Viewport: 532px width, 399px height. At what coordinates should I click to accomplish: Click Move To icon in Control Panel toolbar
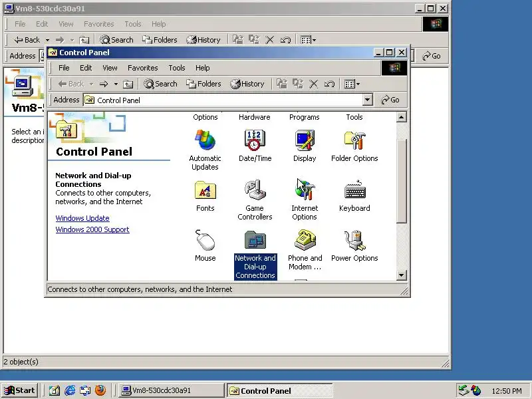[281, 84]
